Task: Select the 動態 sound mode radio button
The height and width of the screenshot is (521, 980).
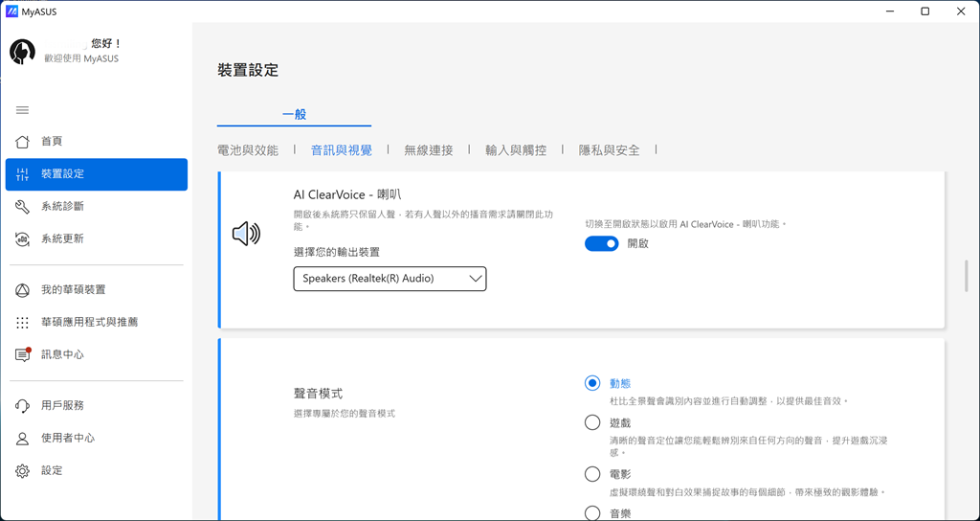Action: click(592, 383)
